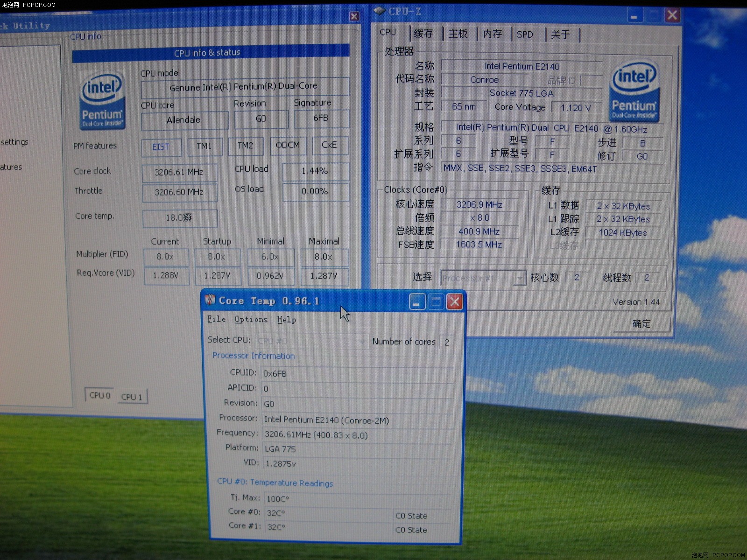Screen dimensions: 747x560
Task: Click the Core Temp title bar app icon
Action: (x=211, y=300)
